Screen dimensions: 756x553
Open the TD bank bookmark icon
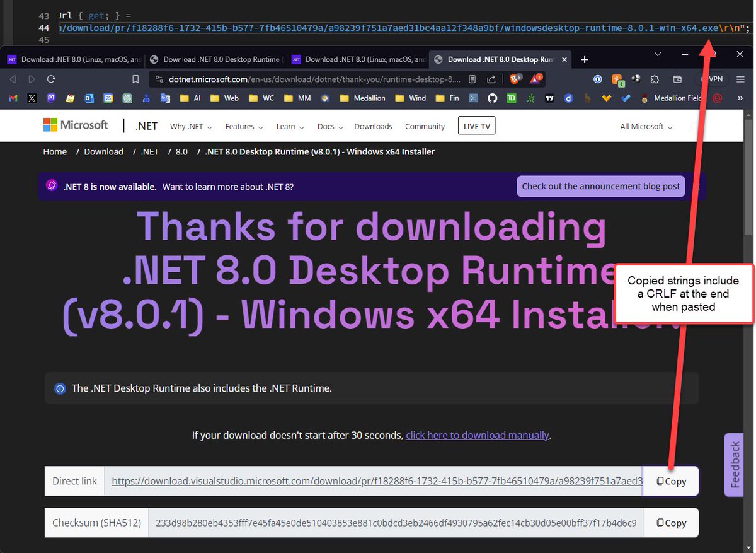(512, 98)
